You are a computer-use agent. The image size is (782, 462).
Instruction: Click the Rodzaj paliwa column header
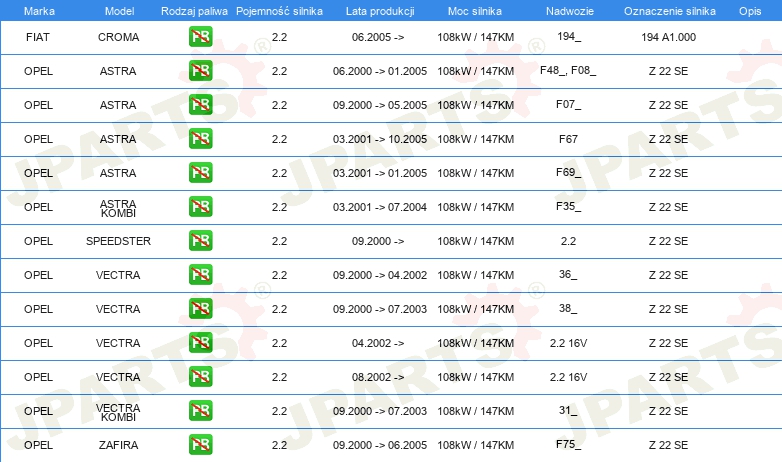point(194,11)
